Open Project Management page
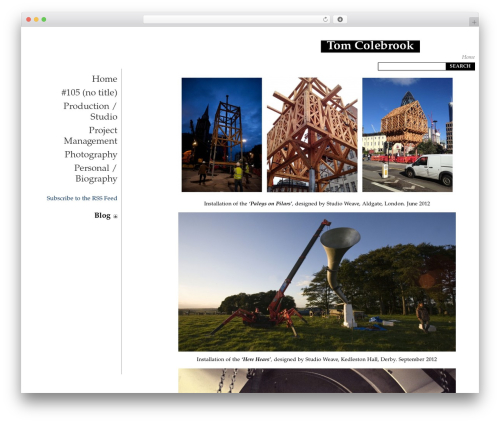Screen dimensions: 500x423 pos(90,135)
